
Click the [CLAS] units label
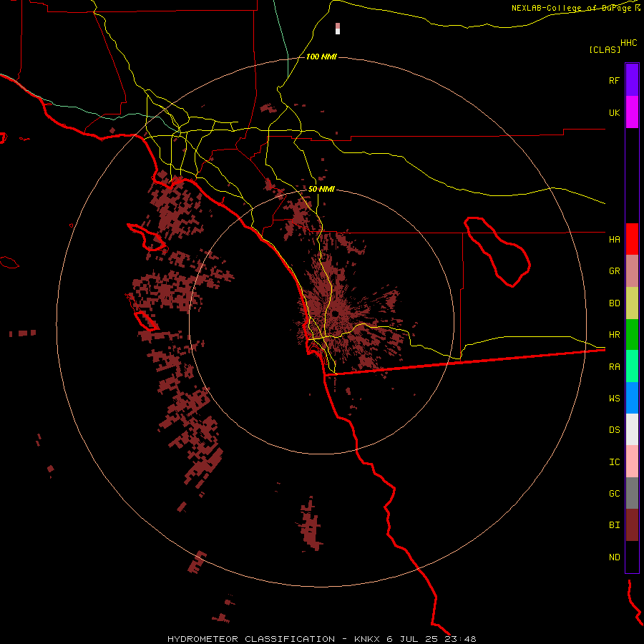click(605, 49)
